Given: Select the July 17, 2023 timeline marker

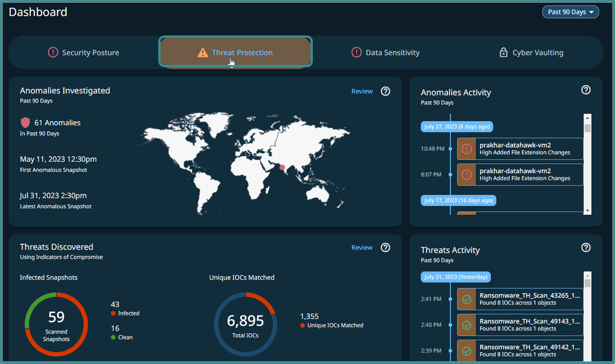Looking at the screenshot, I should pyautogui.click(x=458, y=200).
